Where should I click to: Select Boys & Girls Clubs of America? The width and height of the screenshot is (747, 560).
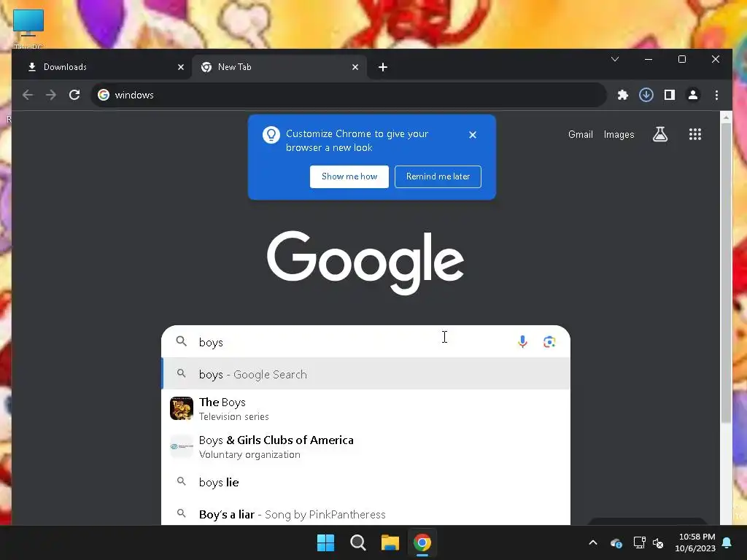[365, 447]
